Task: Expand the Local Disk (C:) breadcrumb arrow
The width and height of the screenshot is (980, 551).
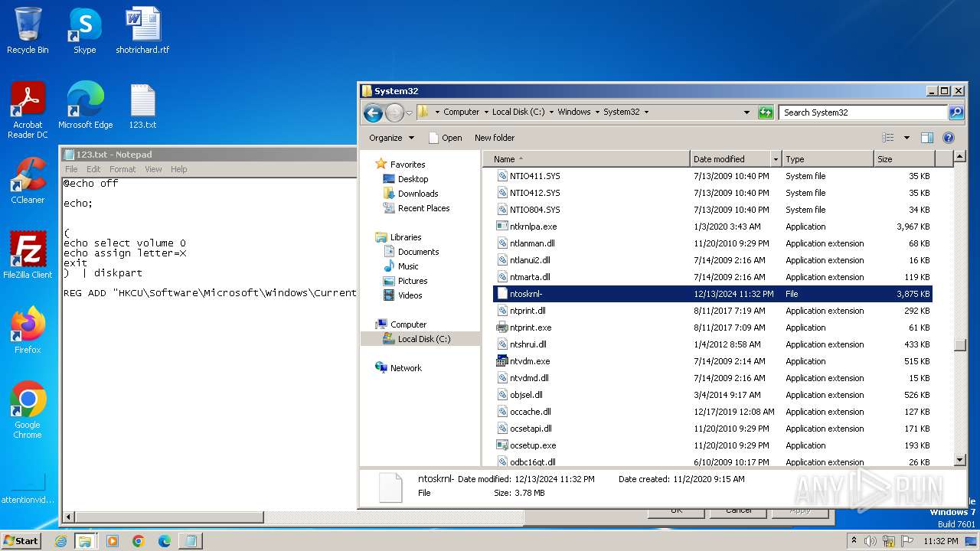Action: pos(551,112)
